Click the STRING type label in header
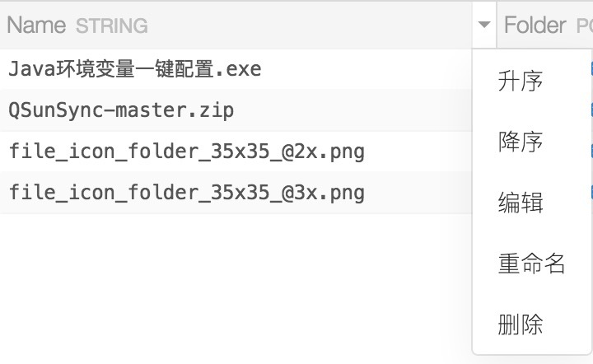The width and height of the screenshot is (593, 364). [x=111, y=26]
